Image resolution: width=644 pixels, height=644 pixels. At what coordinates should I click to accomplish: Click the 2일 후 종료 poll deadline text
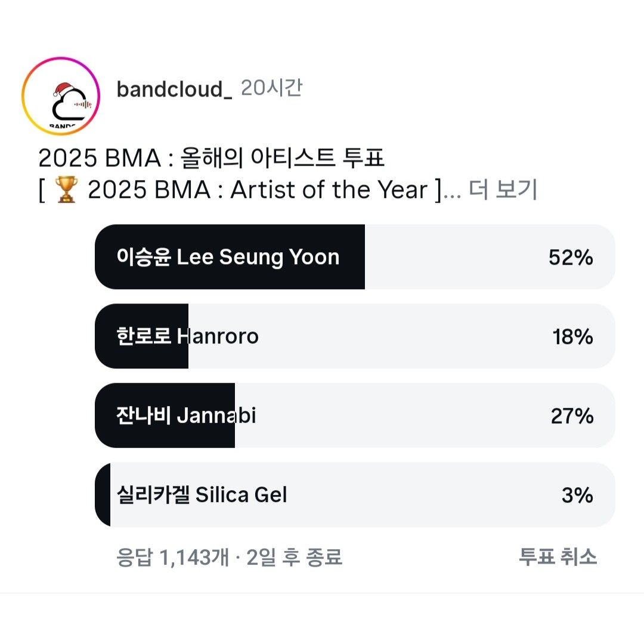294,558
